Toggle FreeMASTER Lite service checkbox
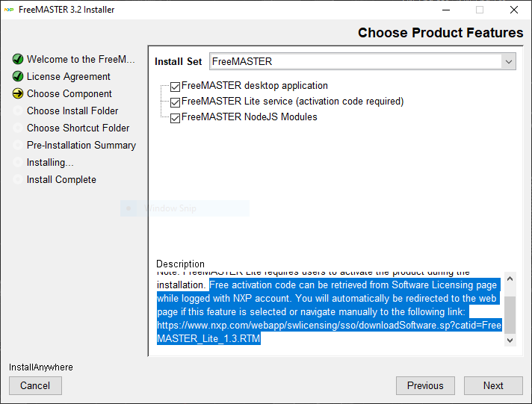532x404 pixels. pyautogui.click(x=176, y=102)
